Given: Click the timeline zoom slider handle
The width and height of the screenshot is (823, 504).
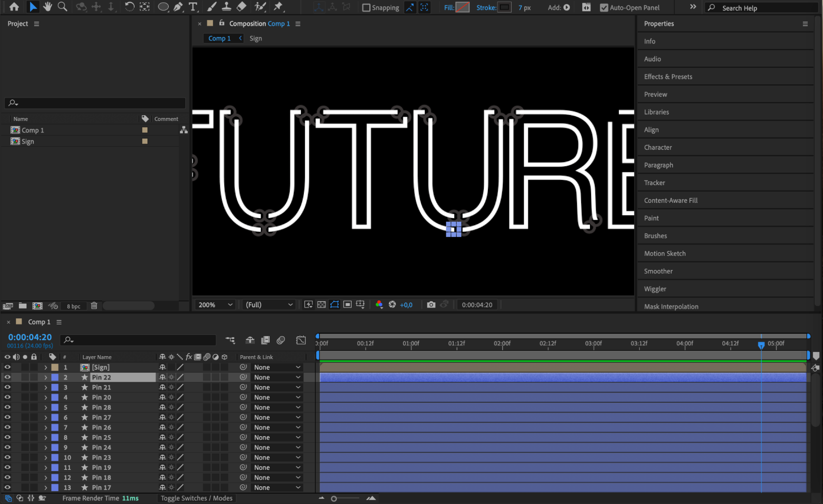Looking at the screenshot, I should click(x=334, y=499).
